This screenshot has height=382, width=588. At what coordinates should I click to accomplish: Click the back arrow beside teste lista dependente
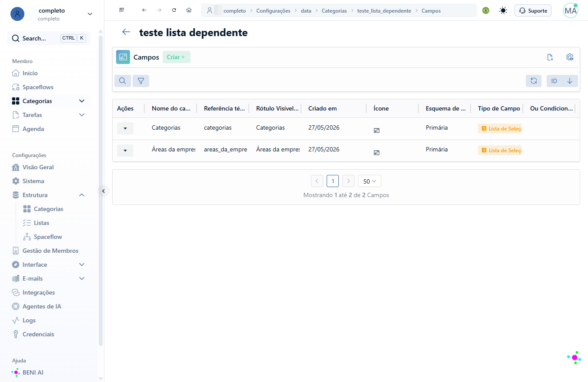[126, 32]
